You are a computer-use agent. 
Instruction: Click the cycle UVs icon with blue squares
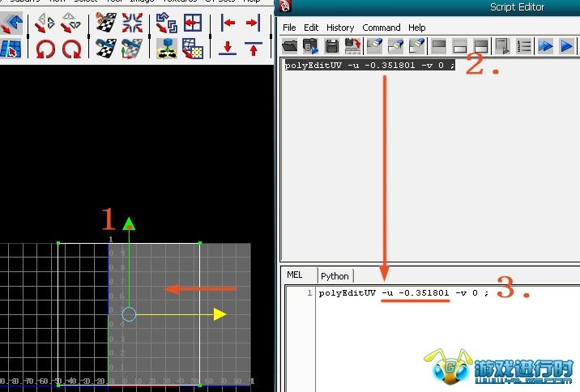tap(166, 23)
